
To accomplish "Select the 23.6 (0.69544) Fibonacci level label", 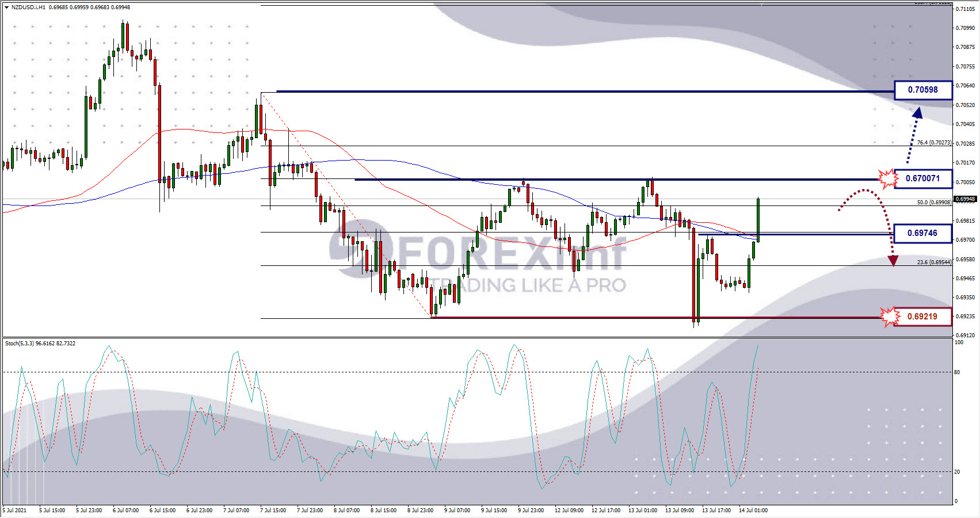I will 934,262.
